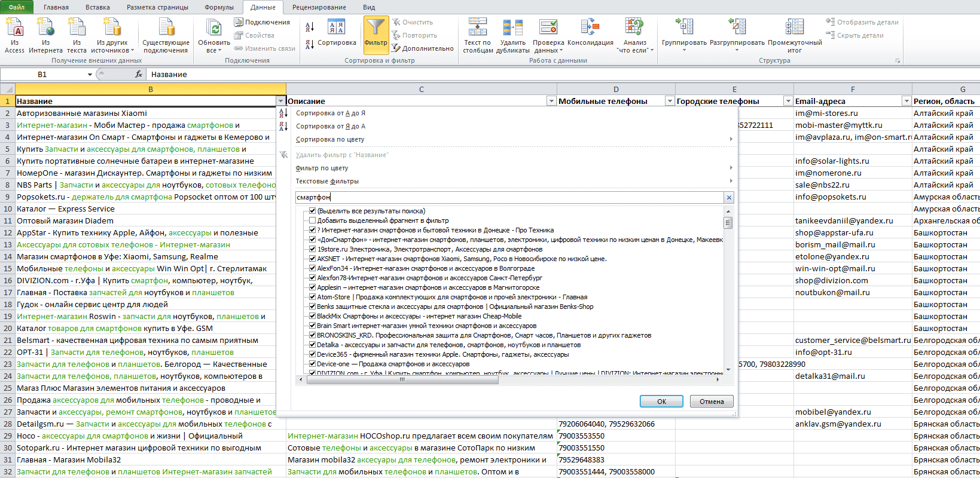Uncheck the AlexFon34 item
The image size is (980, 478).
coord(312,268)
